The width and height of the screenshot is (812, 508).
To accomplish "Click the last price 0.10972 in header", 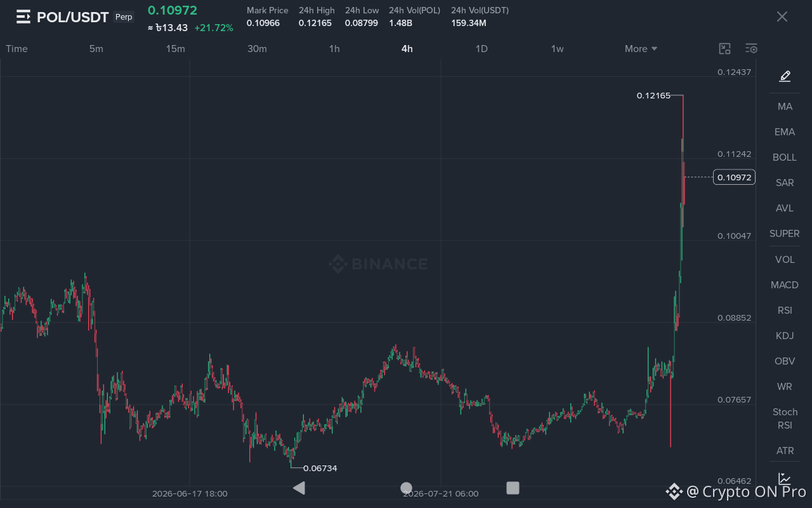I will [x=173, y=10].
